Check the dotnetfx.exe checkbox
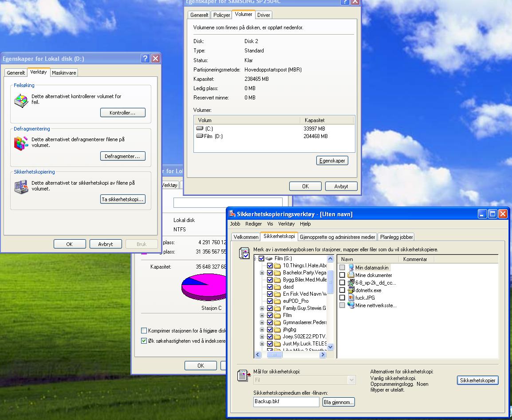Viewport: 512px width, 420px height. [x=342, y=290]
